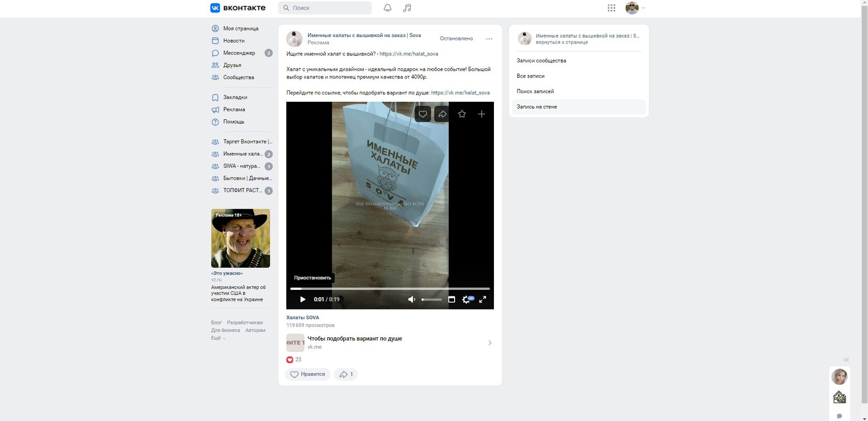Open the notifications bell
The image size is (868, 421).
tap(388, 8)
